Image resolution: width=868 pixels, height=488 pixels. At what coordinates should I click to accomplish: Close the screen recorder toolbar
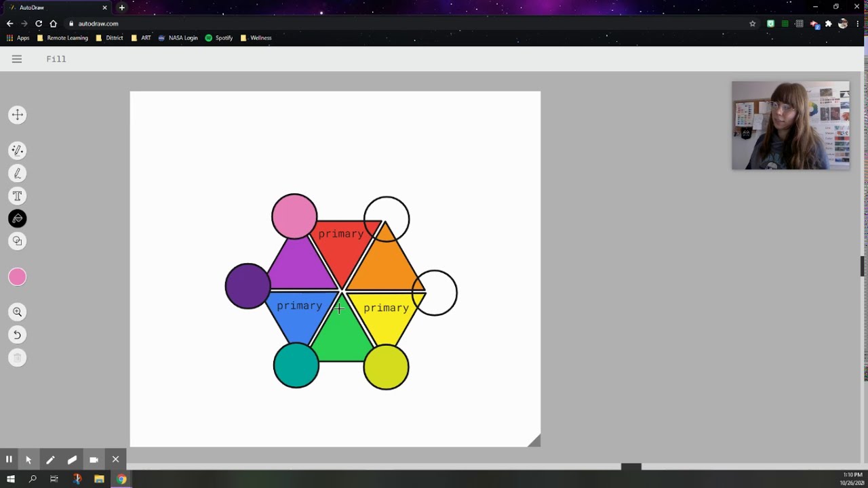pos(115,459)
